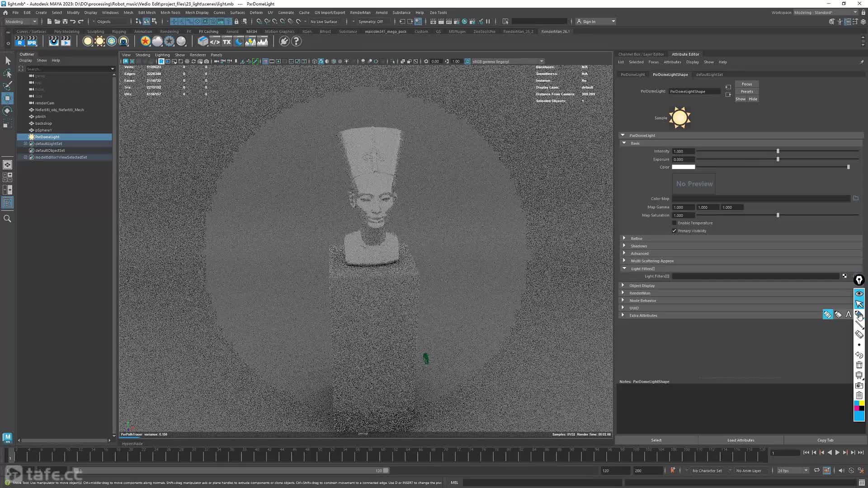Screen dimensions: 868x488
Task: Toggle the loop playback icon
Action: point(817,470)
